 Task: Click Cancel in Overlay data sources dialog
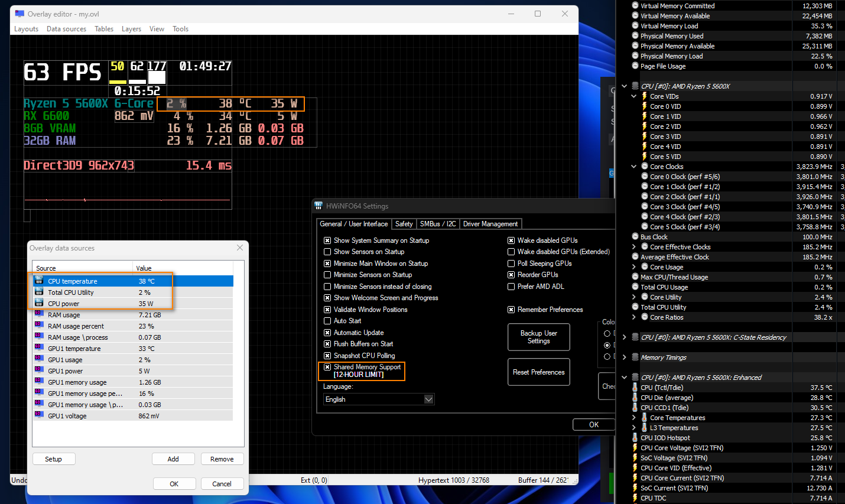[x=222, y=484]
